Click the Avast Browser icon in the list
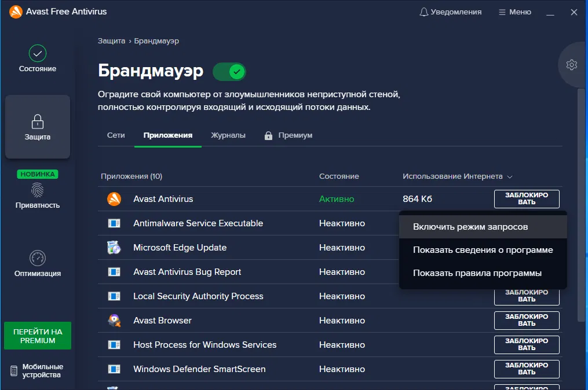 point(114,320)
